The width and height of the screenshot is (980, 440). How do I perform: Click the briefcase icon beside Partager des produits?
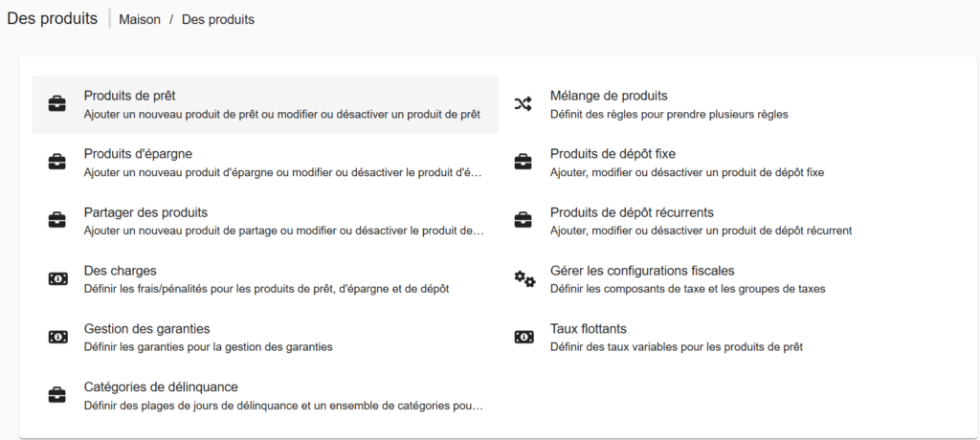57,220
